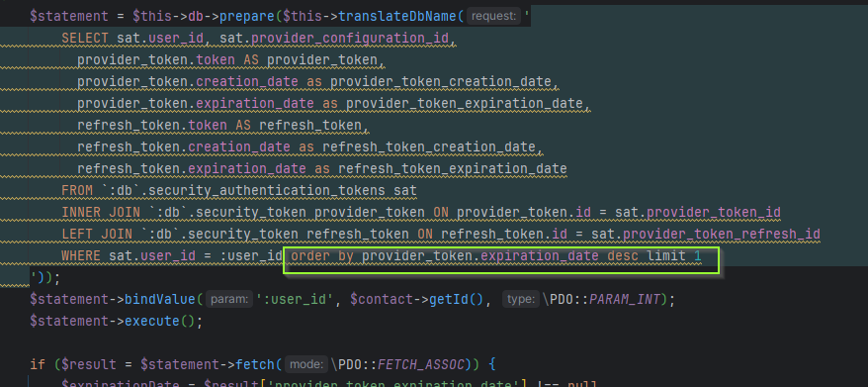The image size is (868, 387).
Task: Click the 'if' keyword
Action: tap(38, 365)
